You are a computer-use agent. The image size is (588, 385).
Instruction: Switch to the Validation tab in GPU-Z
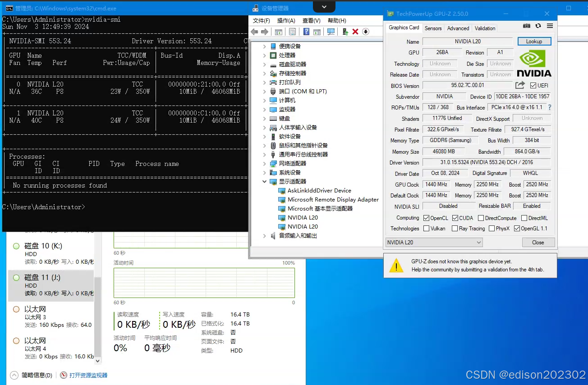point(485,28)
